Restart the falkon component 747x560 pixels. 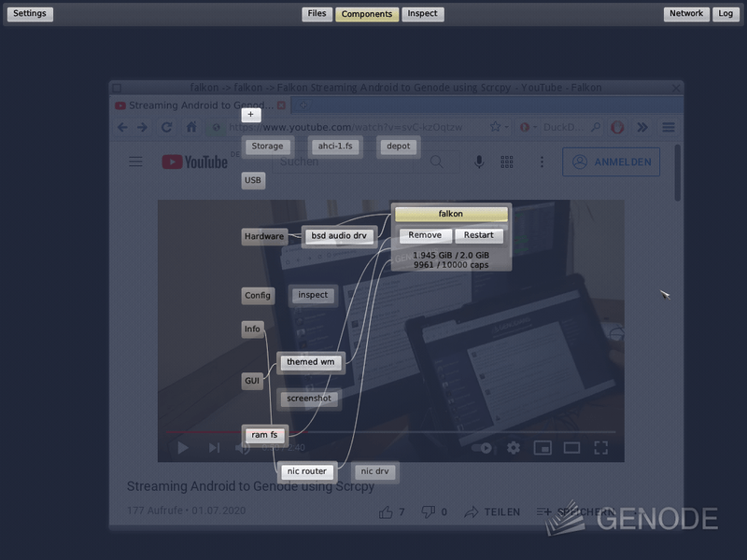pos(479,235)
